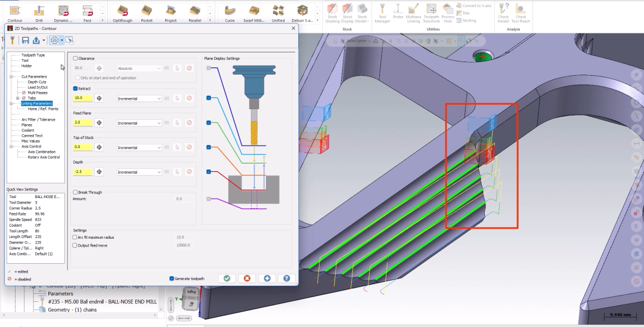
Task: Apply and add with the blue plus button
Action: tap(267, 278)
